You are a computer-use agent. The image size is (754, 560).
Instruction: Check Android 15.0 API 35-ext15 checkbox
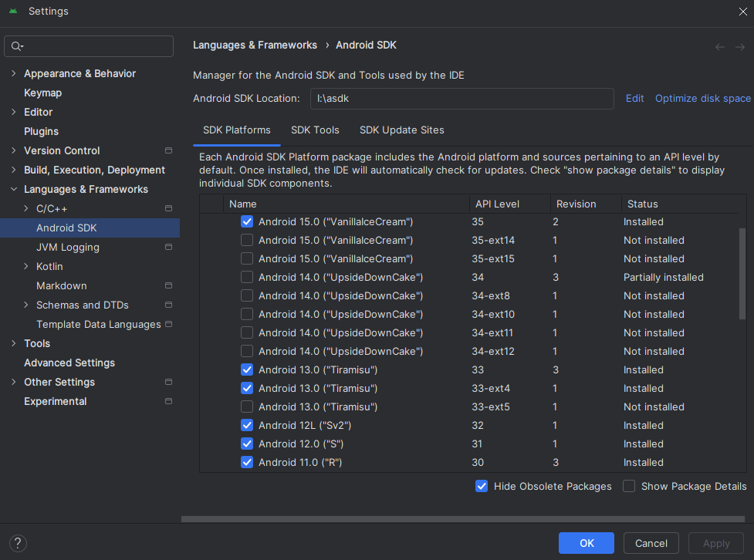coord(247,258)
